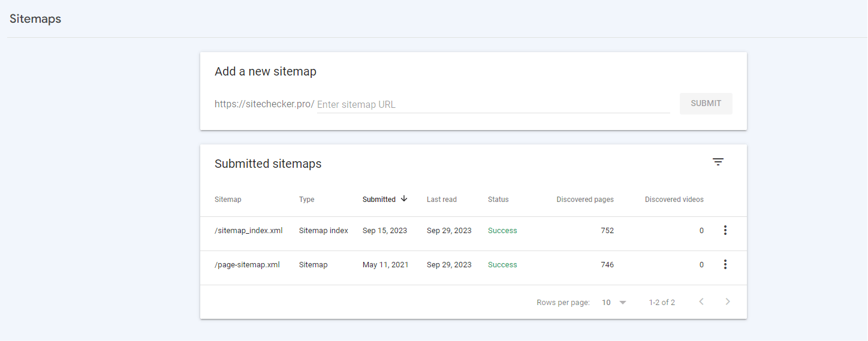The image size is (868, 341).
Task: Click the SUBMIT button
Action: (x=706, y=103)
